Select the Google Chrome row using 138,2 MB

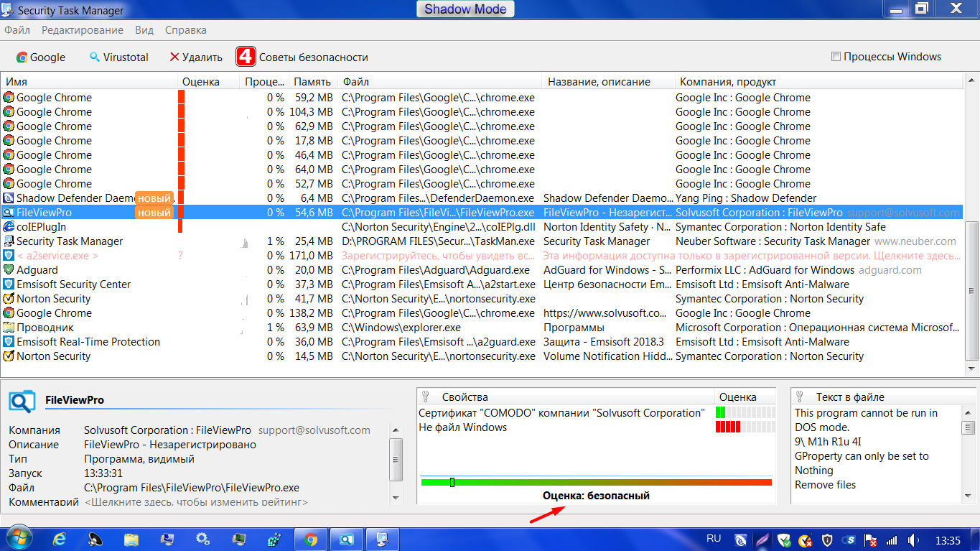tap(482, 313)
